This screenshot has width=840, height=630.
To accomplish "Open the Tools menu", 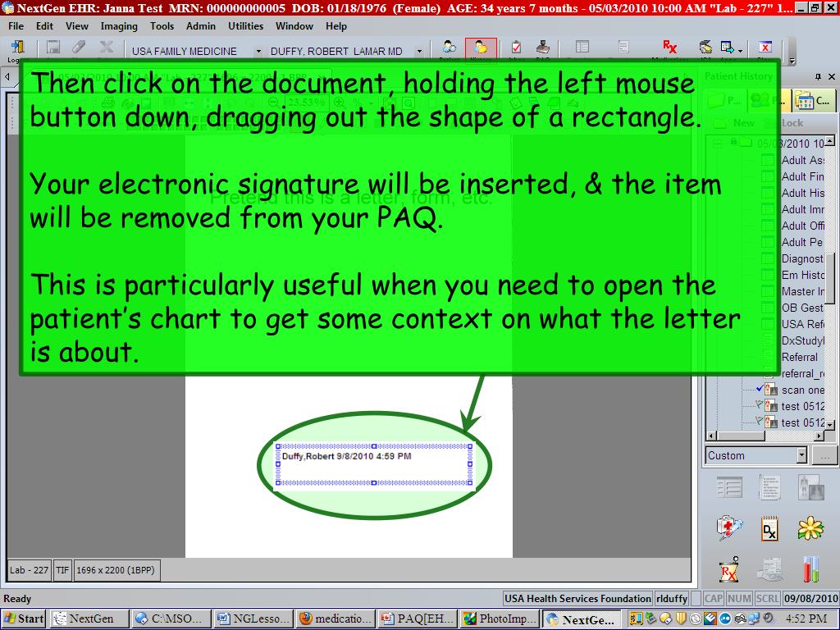I will 162,25.
